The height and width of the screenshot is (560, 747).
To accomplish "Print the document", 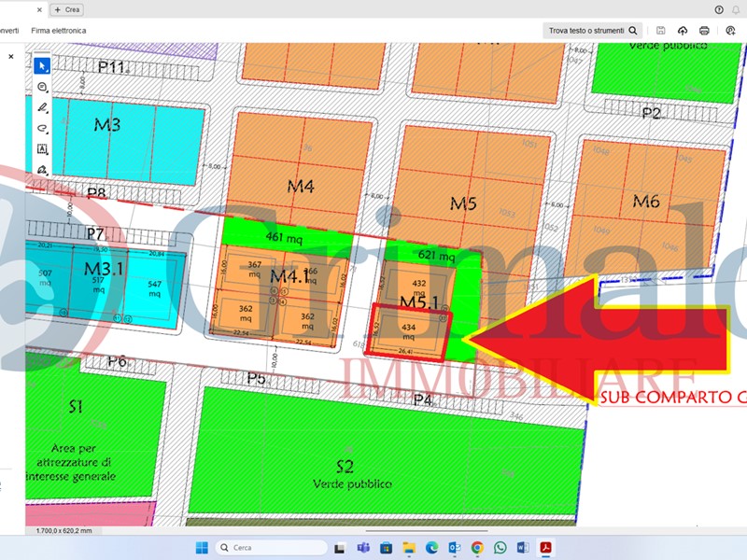I will (704, 30).
